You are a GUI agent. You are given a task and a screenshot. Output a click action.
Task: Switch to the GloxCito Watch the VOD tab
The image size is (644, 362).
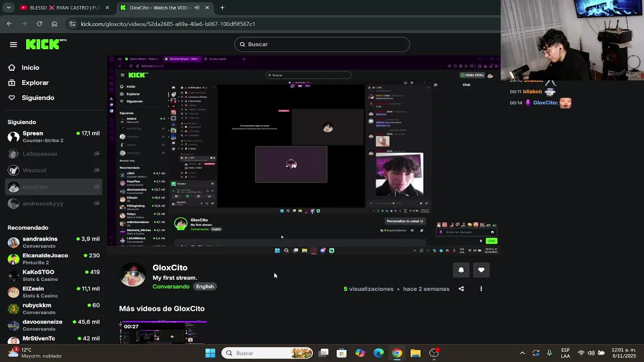tap(164, 8)
